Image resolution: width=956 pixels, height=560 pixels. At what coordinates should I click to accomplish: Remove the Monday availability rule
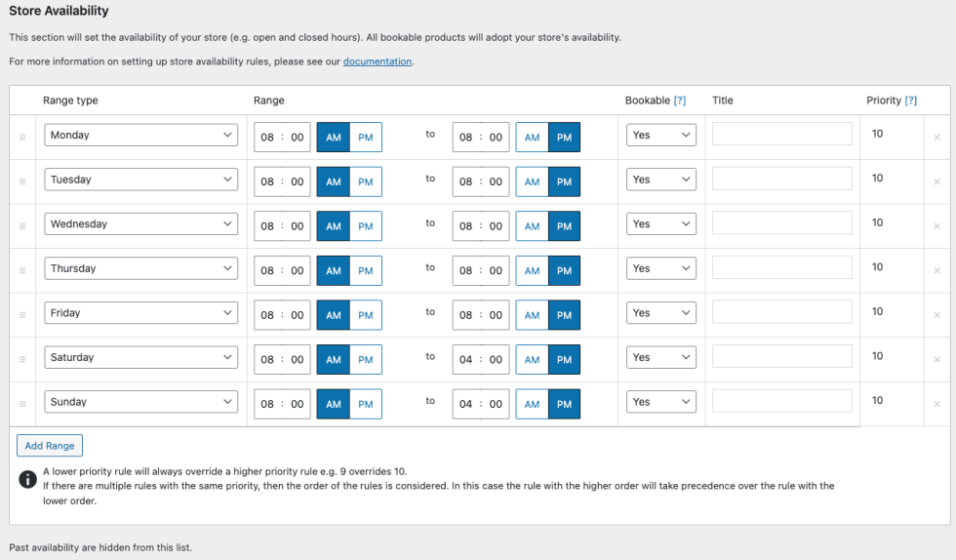(936, 138)
